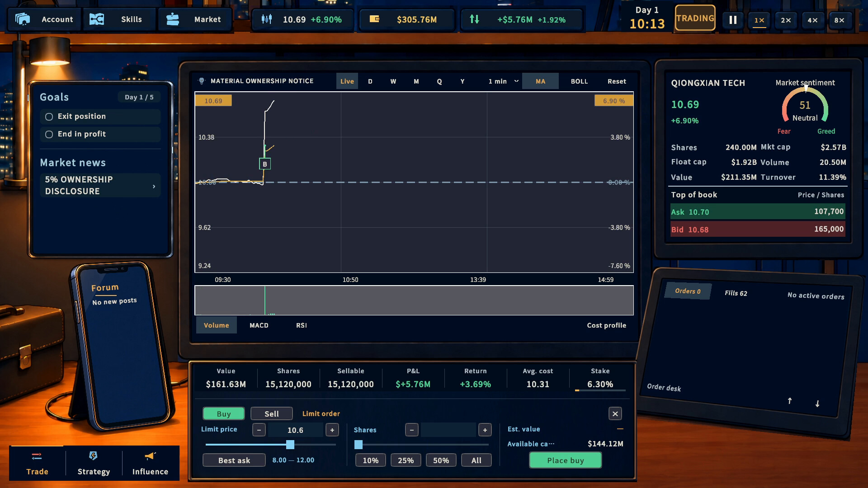Open the Market briefcase icon

[173, 19]
